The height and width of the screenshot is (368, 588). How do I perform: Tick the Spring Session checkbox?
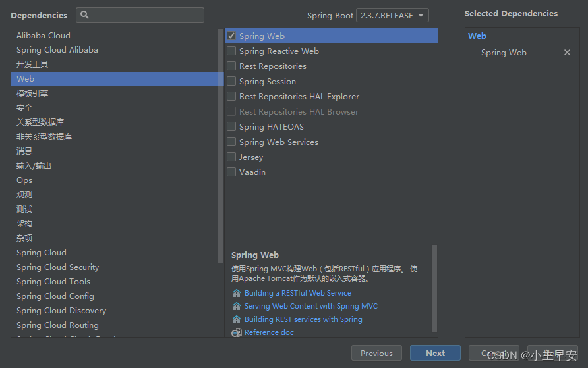point(231,81)
